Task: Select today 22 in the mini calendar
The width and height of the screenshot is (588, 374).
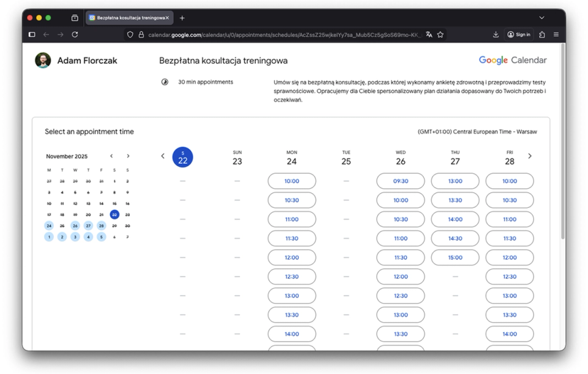Action: [115, 215]
